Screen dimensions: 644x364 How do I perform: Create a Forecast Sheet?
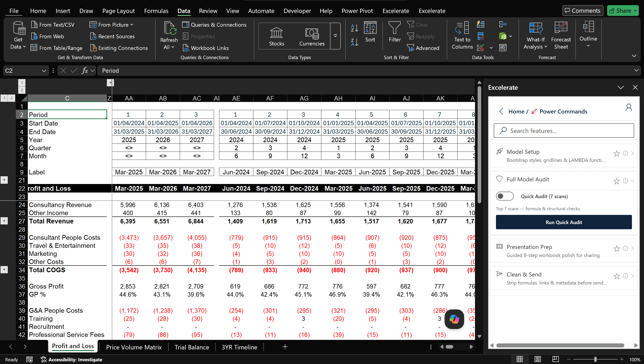point(561,35)
